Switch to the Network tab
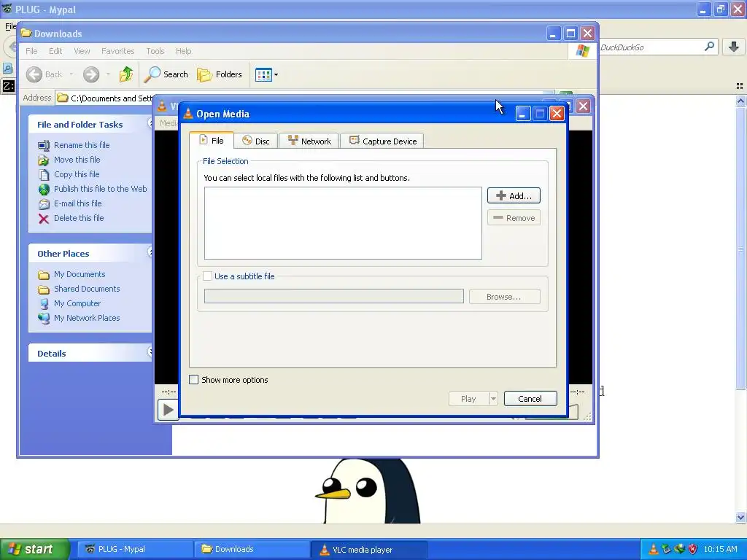 [309, 141]
